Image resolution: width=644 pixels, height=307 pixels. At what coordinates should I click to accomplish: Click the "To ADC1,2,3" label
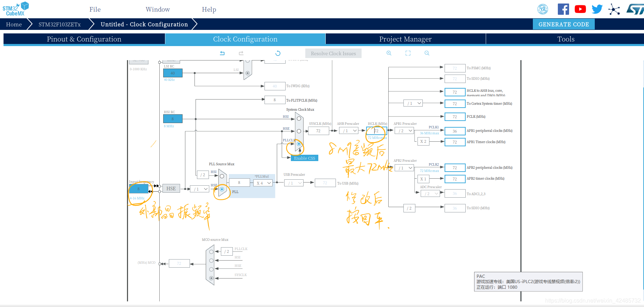pyautogui.click(x=476, y=194)
